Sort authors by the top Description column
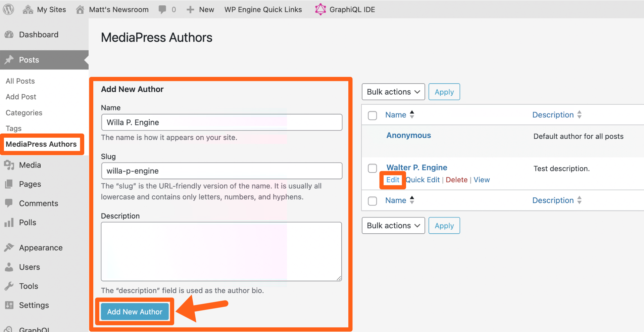644x332 pixels. 553,115
